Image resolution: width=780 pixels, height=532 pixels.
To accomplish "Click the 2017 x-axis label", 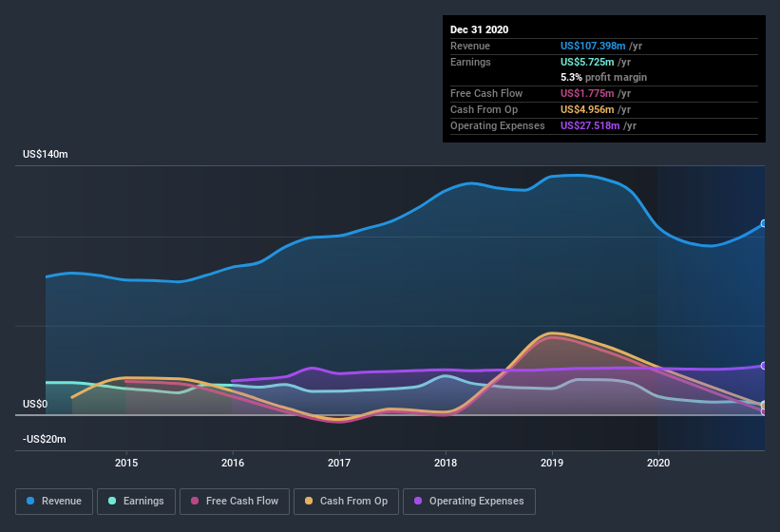I will click(x=339, y=463).
